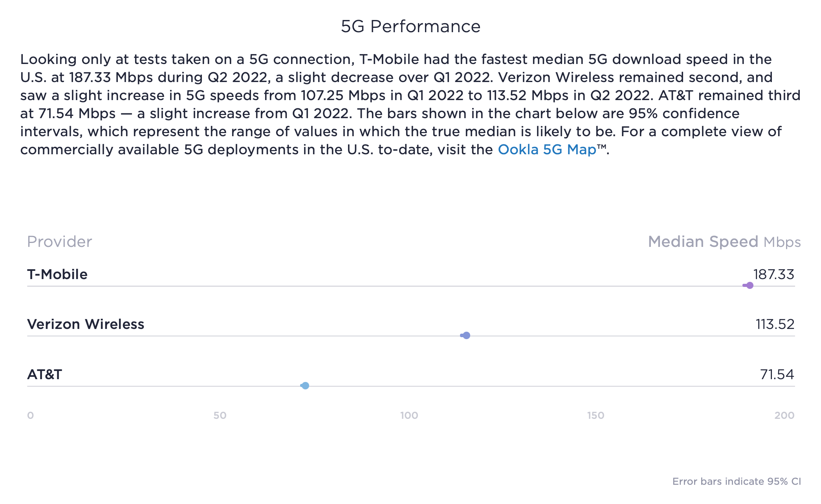
Task: Click the 5G Performance heading
Action: [410, 27]
